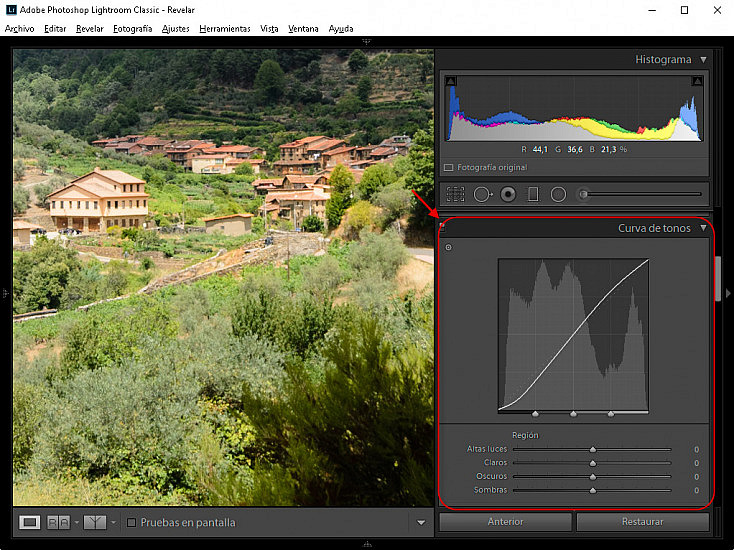
Task: Toggle Fotografía original checkbox
Action: [x=448, y=167]
